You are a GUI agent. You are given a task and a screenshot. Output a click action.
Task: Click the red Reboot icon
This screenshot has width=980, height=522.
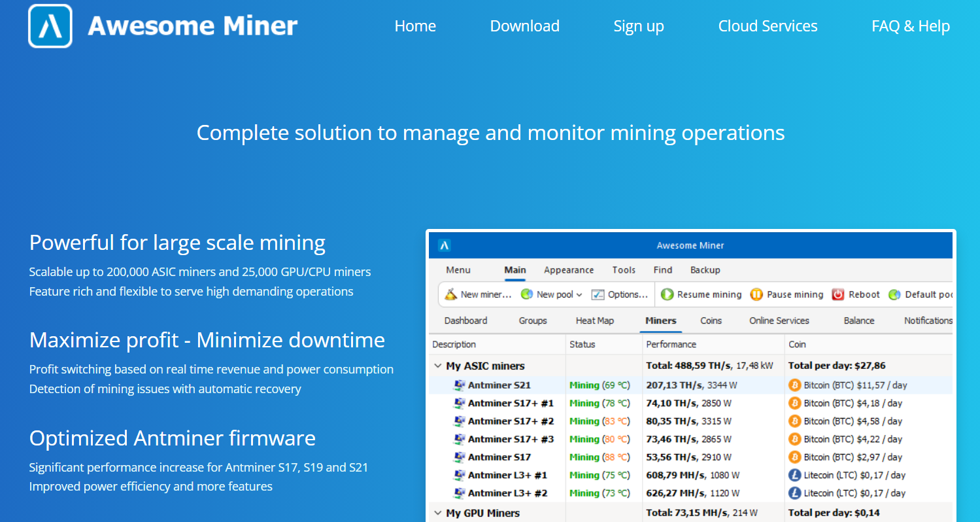tap(838, 294)
